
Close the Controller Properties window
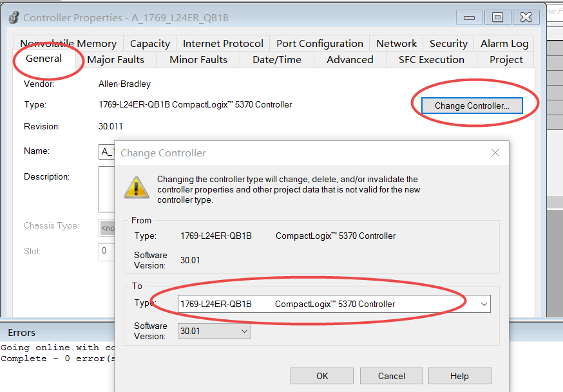pos(526,17)
